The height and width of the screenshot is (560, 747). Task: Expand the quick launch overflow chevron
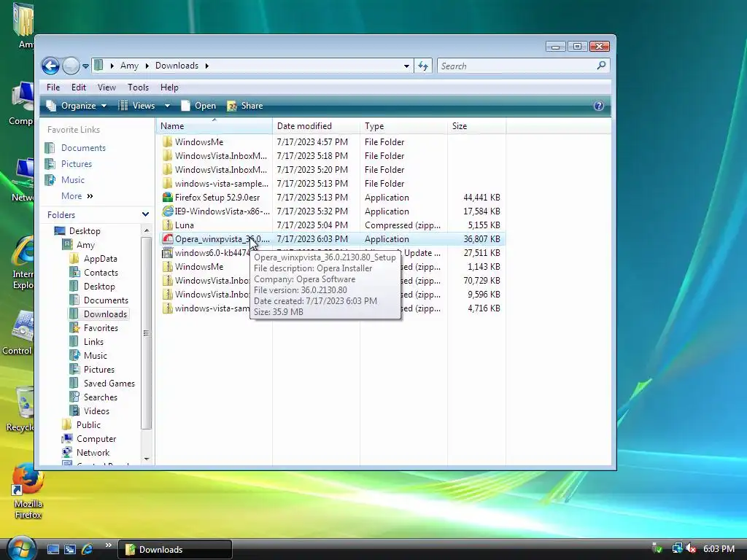pyautogui.click(x=108, y=545)
